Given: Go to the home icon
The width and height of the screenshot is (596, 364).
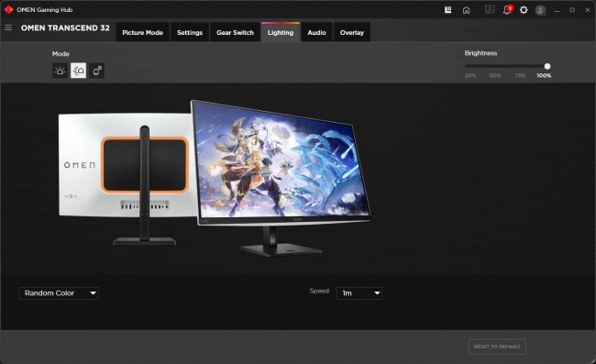Looking at the screenshot, I should click(x=467, y=10).
